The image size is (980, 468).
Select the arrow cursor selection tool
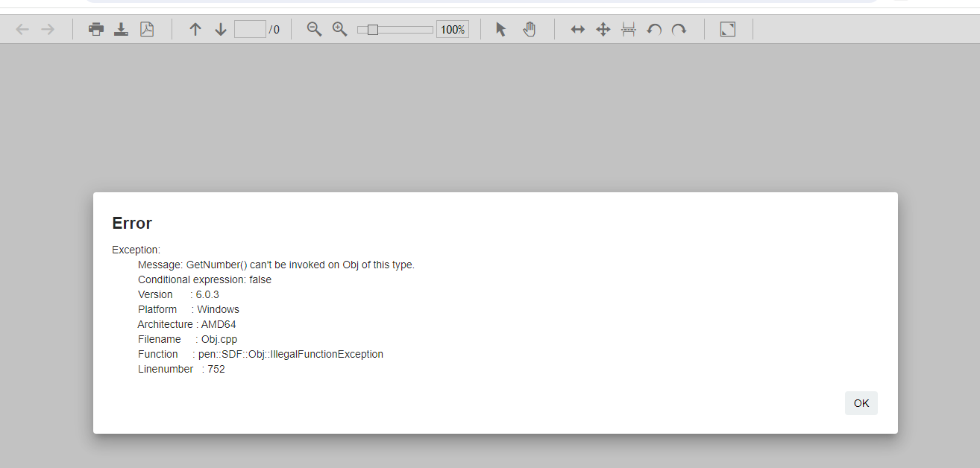tap(501, 29)
